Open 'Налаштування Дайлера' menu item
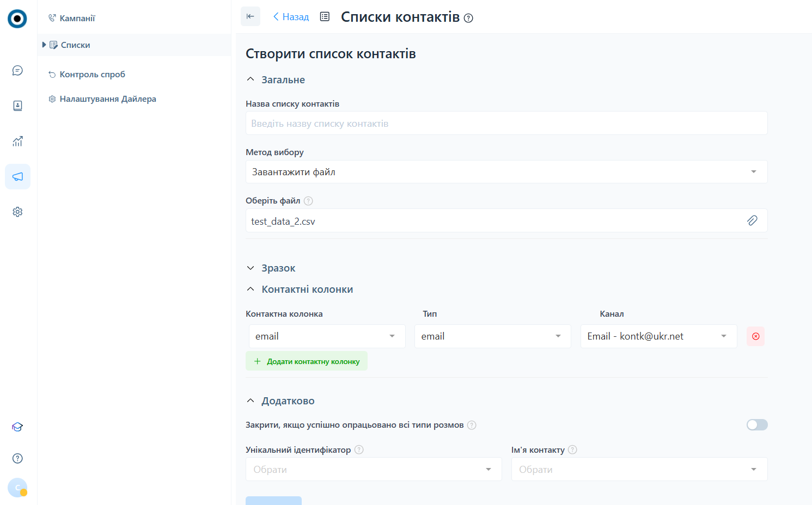Viewport: 812px width, 505px height. (107, 99)
